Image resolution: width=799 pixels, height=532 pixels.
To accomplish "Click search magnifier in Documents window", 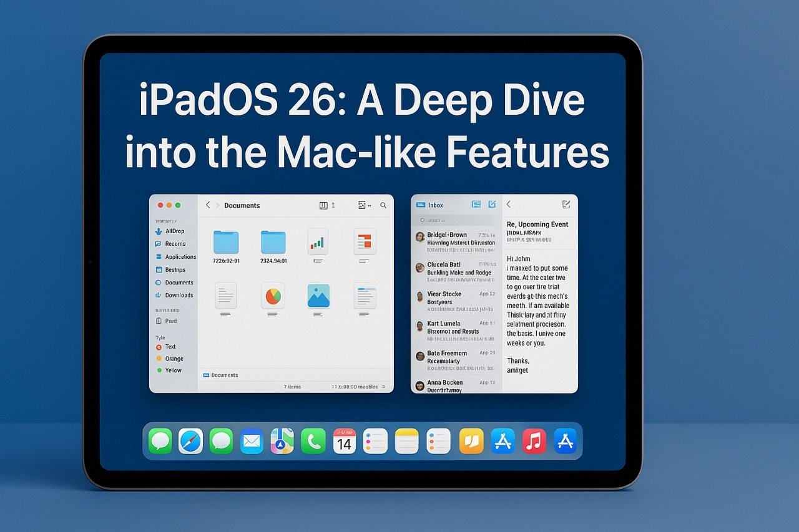I will click(383, 205).
